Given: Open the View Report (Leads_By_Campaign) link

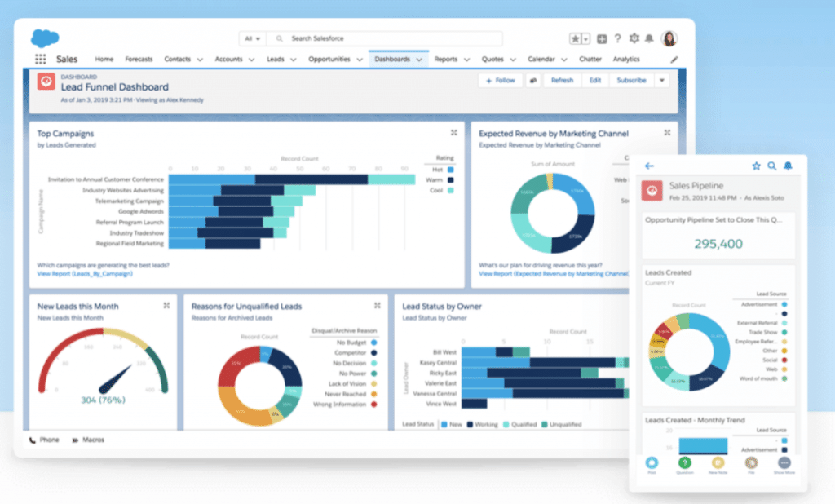Looking at the screenshot, I should (85, 274).
